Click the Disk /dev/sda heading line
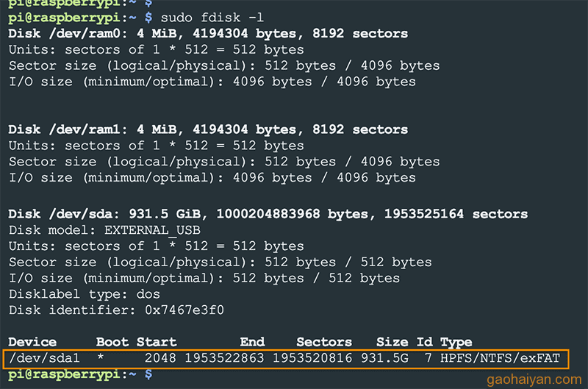588x389 pixels. coord(268,214)
